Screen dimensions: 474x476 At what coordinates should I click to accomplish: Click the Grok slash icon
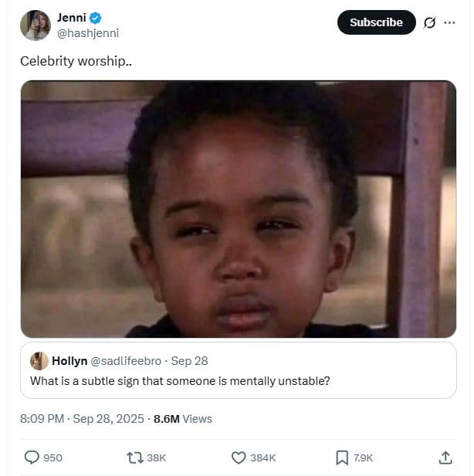pyautogui.click(x=430, y=22)
